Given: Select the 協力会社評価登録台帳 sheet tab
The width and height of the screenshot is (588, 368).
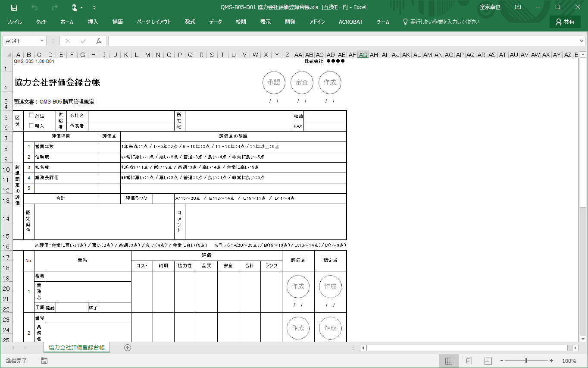Looking at the screenshot, I should coord(77,347).
